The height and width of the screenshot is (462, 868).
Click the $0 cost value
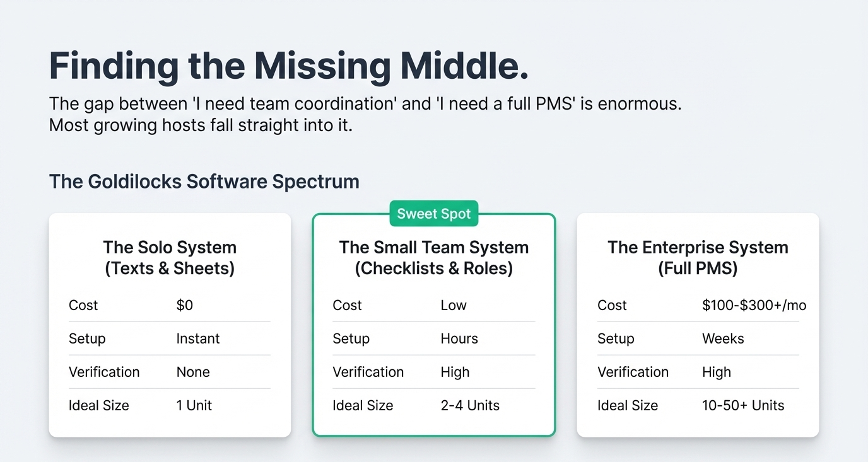coord(185,306)
